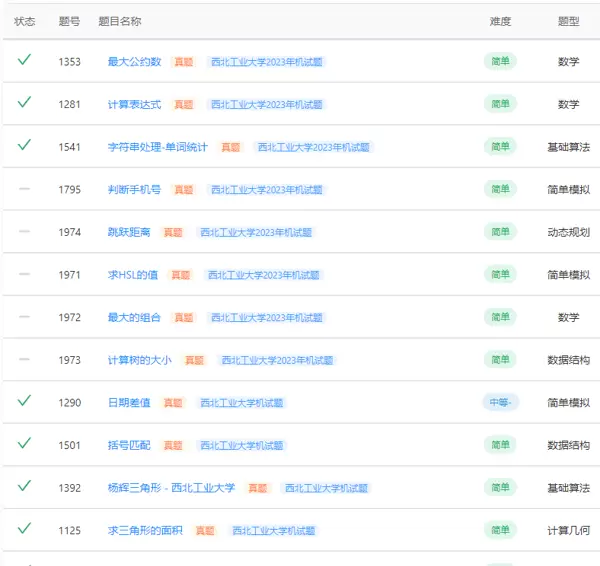Click the dash status icon beside problem 1973
Image resolution: width=600 pixels, height=566 pixels.
coord(24,359)
